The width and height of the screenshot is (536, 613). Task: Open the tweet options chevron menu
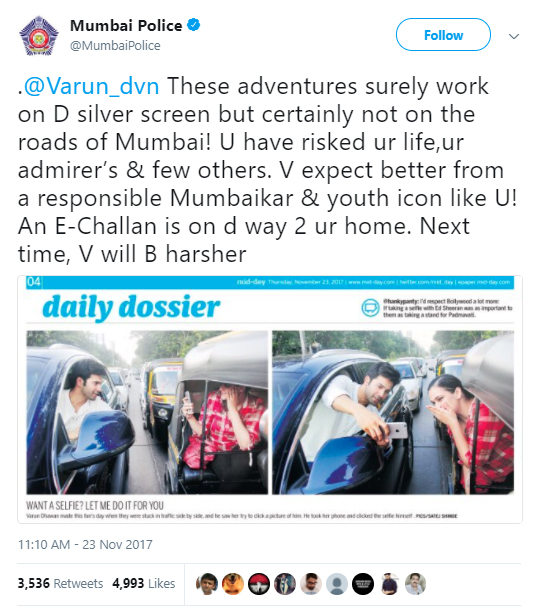514,36
